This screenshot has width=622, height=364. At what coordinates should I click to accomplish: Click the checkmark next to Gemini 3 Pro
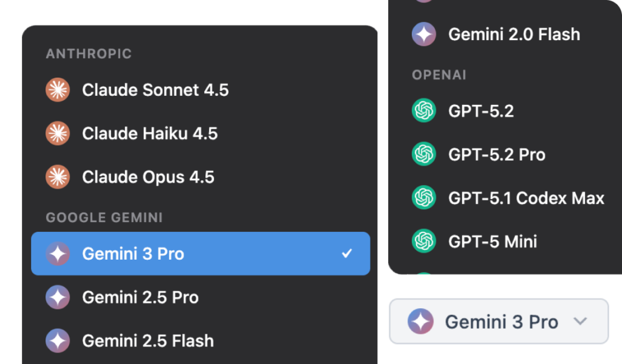(x=347, y=254)
